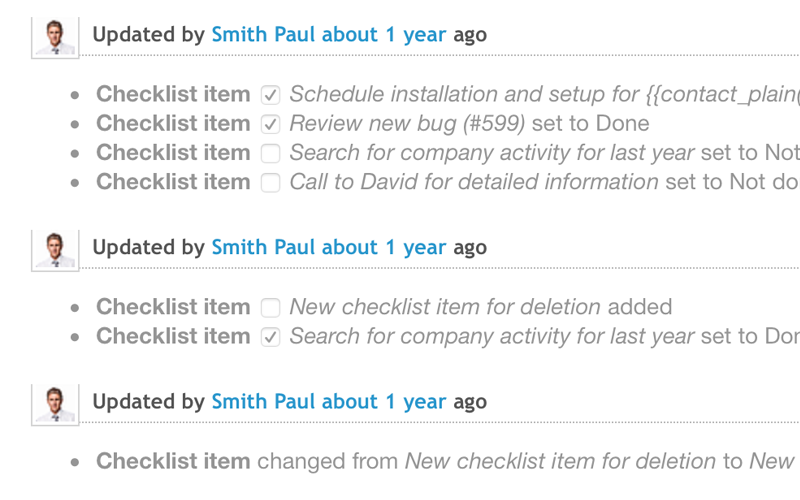Viewport: 800px width, 500px height.
Task: Uncheck the 'Schedule installation and setup' checkbox
Action: [x=270, y=95]
